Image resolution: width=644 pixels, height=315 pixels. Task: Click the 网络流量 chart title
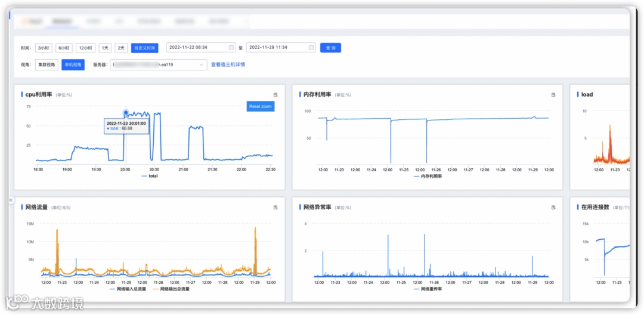(36, 208)
